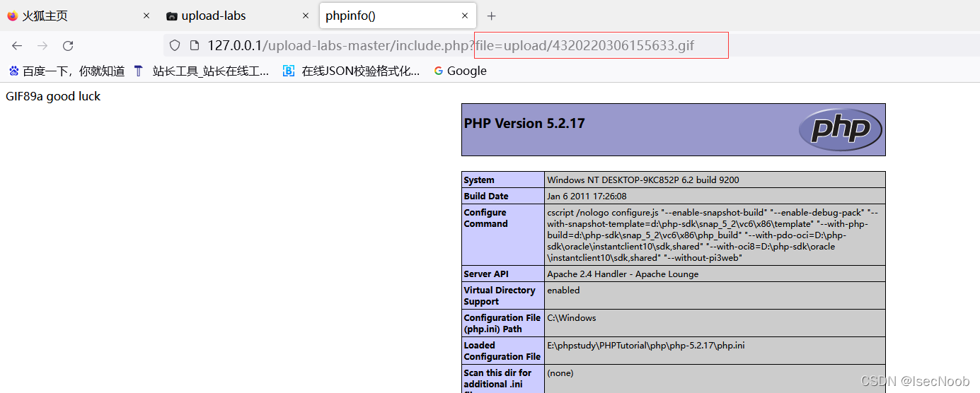980x393 pixels.
Task: Open the Google bookmark
Action: pos(460,71)
